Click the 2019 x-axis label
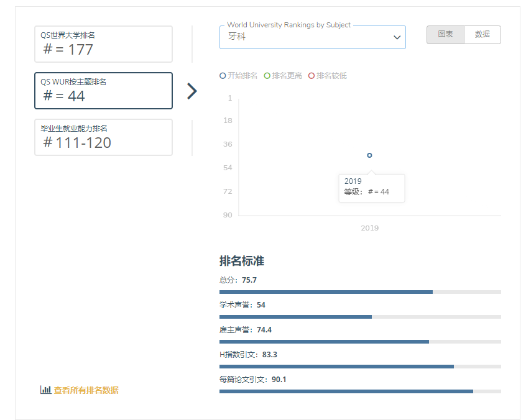The image size is (526, 420). point(369,228)
